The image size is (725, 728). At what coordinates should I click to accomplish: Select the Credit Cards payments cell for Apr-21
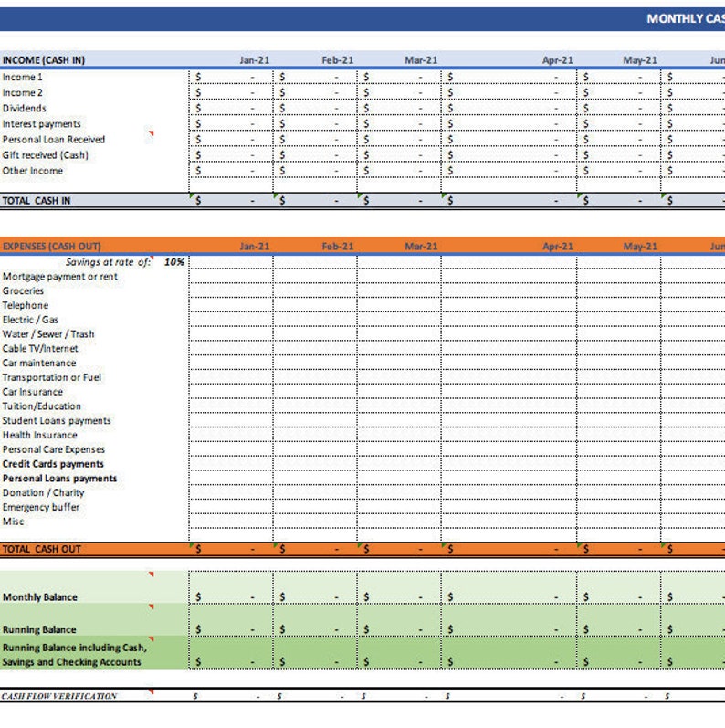(x=509, y=463)
